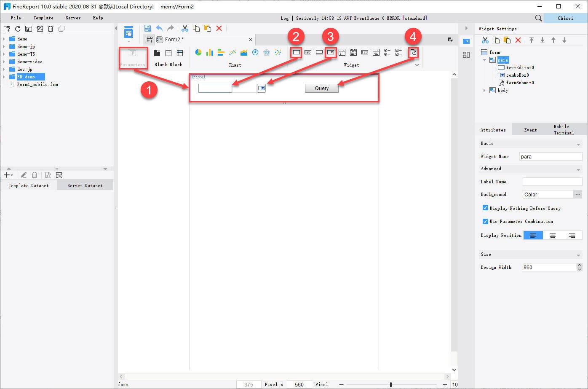Switch to the Event tab
The width and height of the screenshot is (588, 389).
pos(530,130)
